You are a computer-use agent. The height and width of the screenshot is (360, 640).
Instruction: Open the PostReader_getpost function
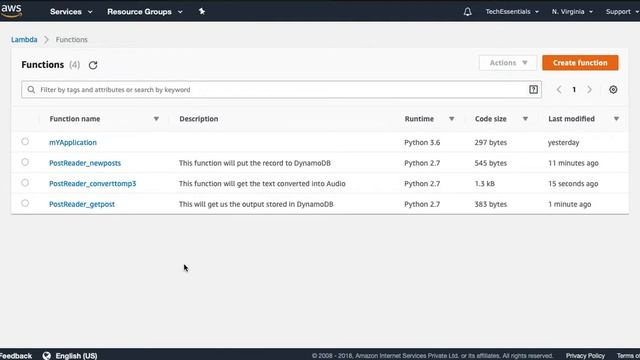pyautogui.click(x=82, y=204)
